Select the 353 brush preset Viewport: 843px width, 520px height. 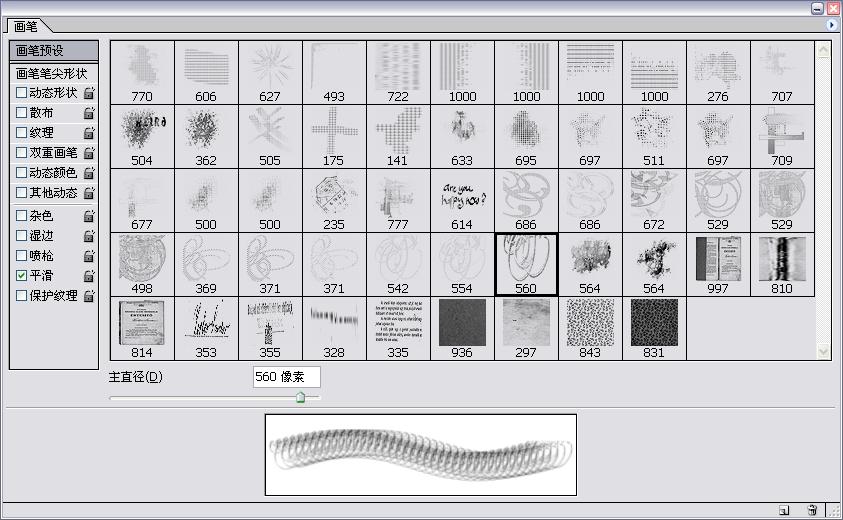[206, 329]
